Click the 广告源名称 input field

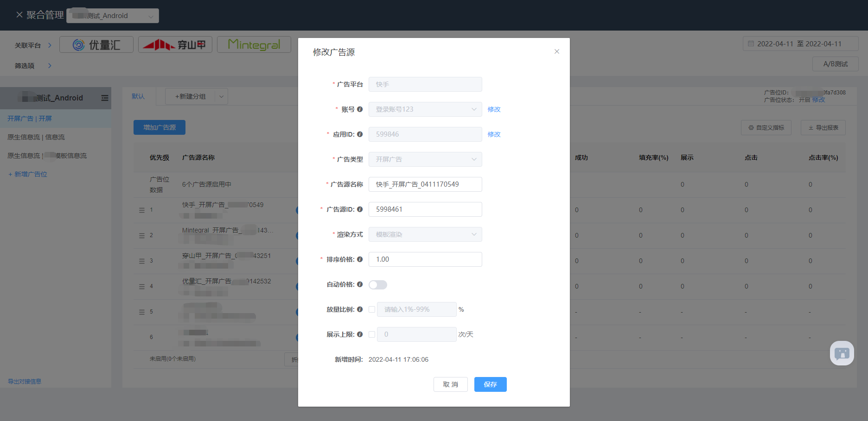click(x=425, y=184)
